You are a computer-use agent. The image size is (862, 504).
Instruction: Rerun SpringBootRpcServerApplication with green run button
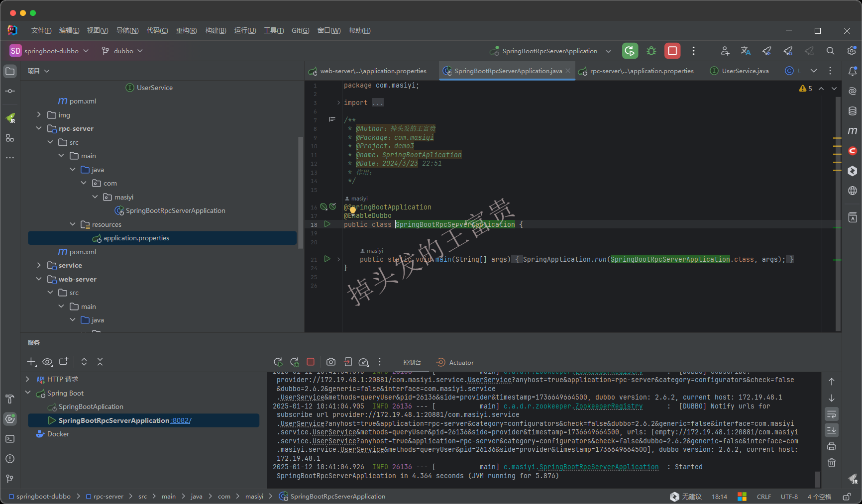point(630,51)
